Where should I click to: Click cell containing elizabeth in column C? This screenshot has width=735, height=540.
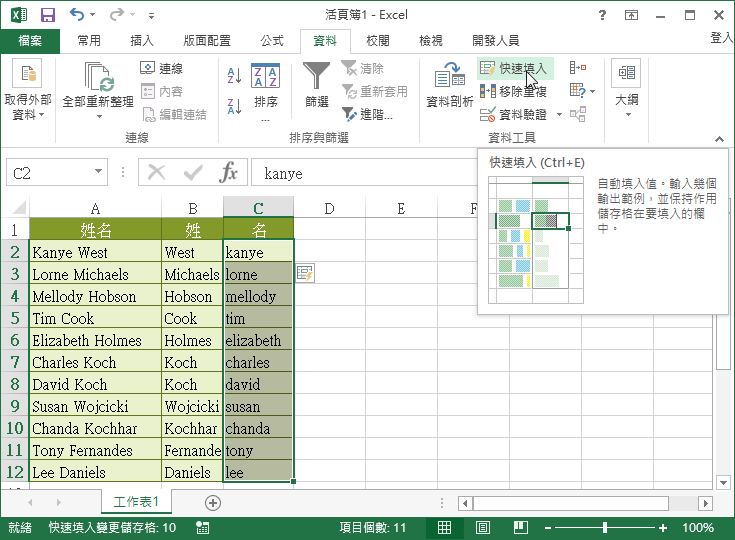pos(258,340)
